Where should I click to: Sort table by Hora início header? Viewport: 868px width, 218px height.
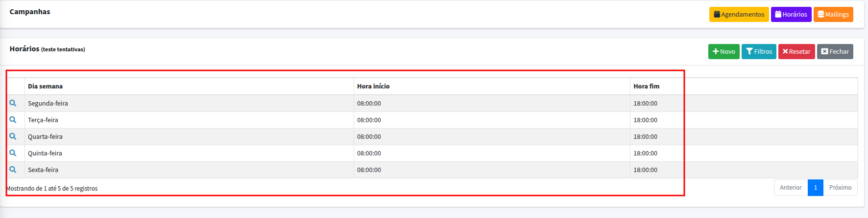373,86
